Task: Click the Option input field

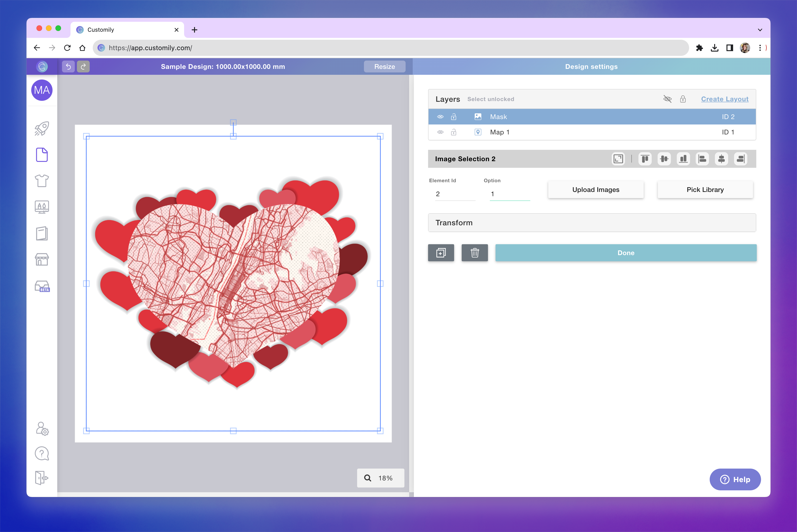Action: pyautogui.click(x=509, y=194)
